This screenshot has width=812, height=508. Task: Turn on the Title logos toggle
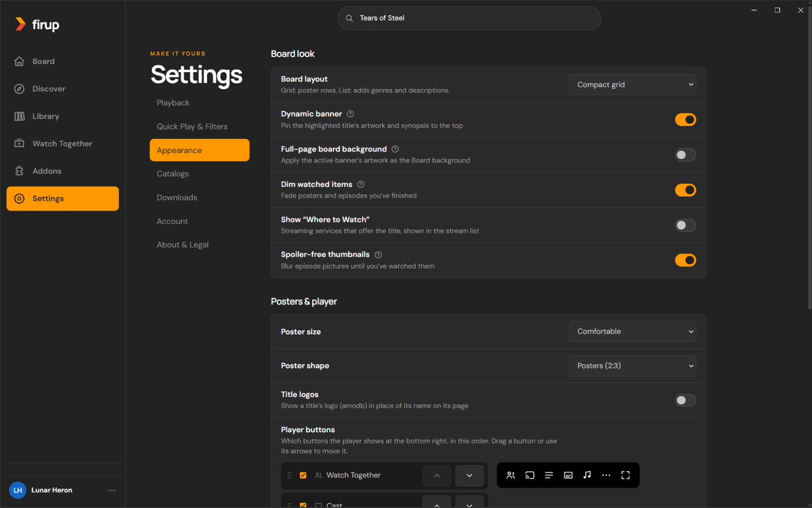coord(685,400)
